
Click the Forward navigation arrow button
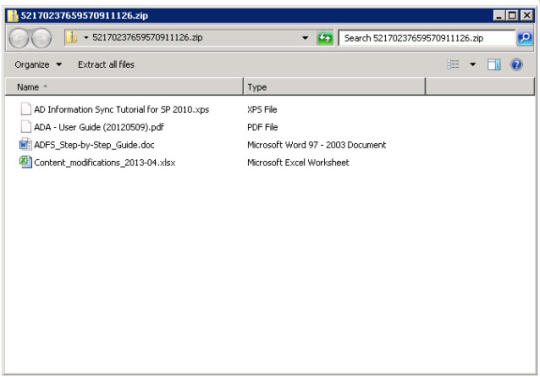(41, 38)
